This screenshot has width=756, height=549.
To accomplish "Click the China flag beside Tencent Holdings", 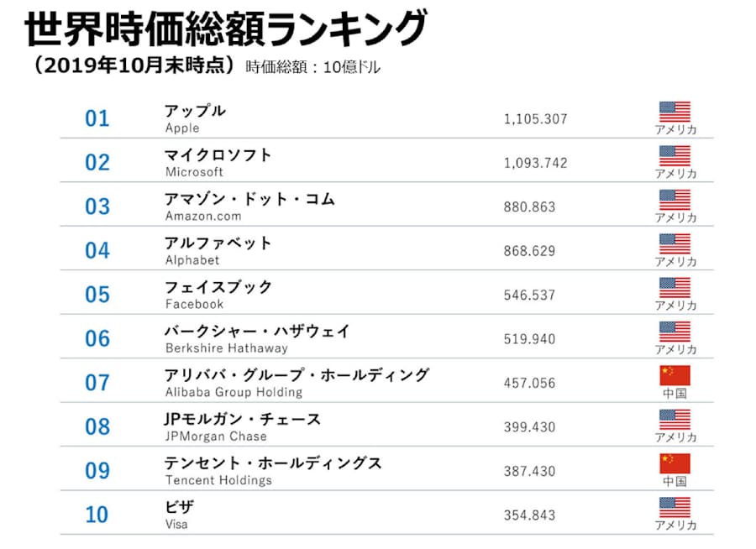I will coord(675,463).
